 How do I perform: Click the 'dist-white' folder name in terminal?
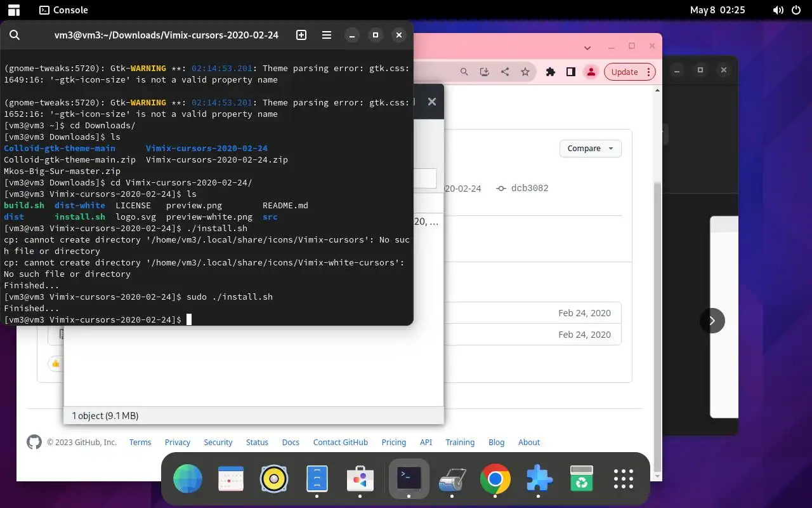tap(80, 205)
